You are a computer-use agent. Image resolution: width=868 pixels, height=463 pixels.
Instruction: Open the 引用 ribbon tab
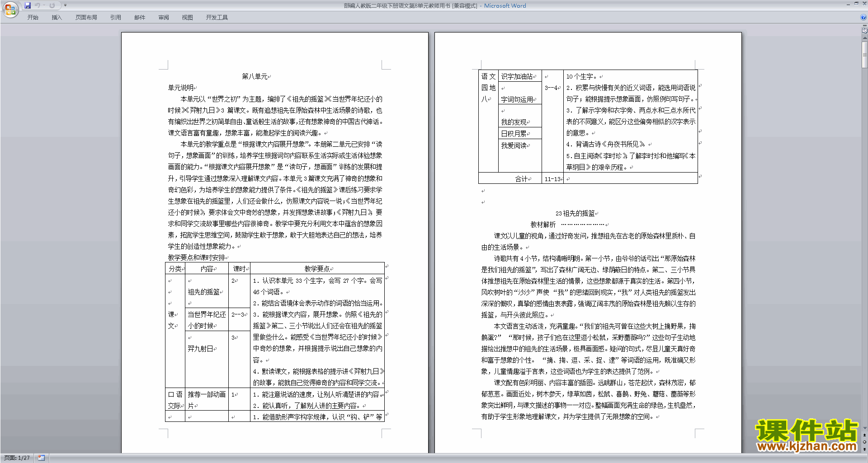[115, 18]
